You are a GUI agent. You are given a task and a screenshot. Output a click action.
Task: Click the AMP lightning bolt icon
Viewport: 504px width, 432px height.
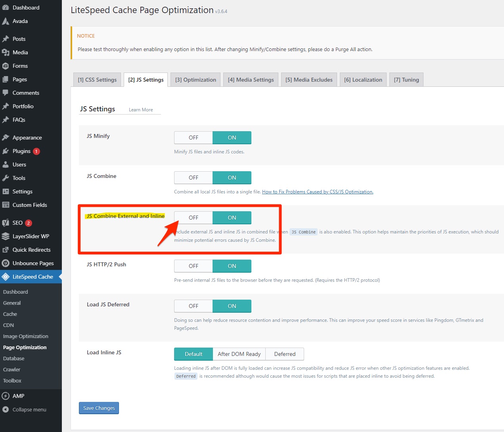click(6, 396)
